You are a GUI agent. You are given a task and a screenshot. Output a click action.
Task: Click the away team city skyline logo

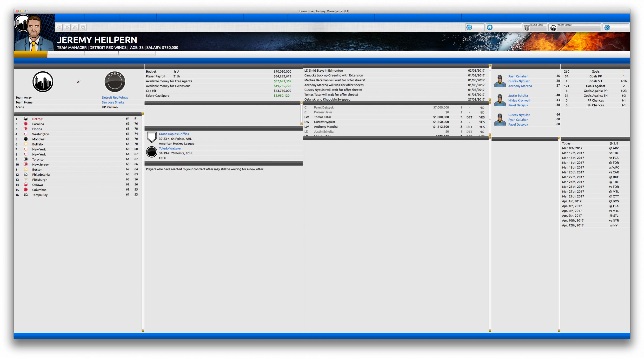43,82
